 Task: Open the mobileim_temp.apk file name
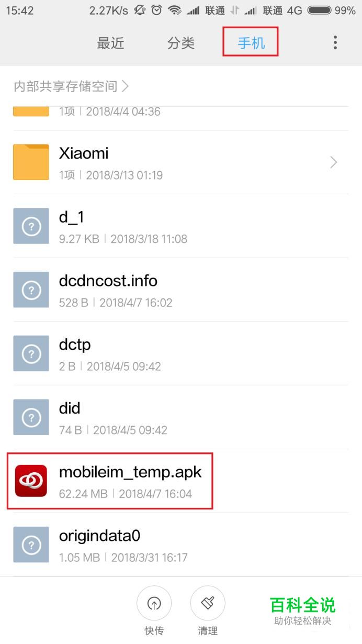tap(130, 472)
